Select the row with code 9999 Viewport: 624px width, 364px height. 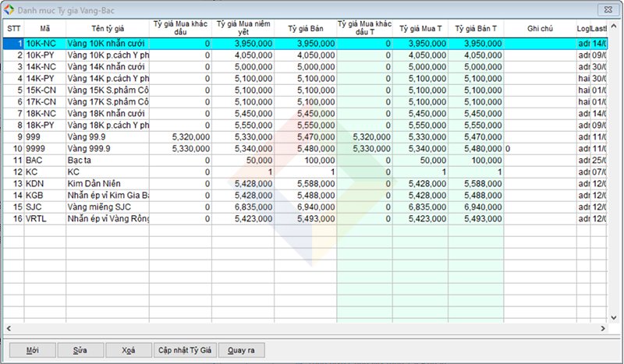click(x=44, y=148)
